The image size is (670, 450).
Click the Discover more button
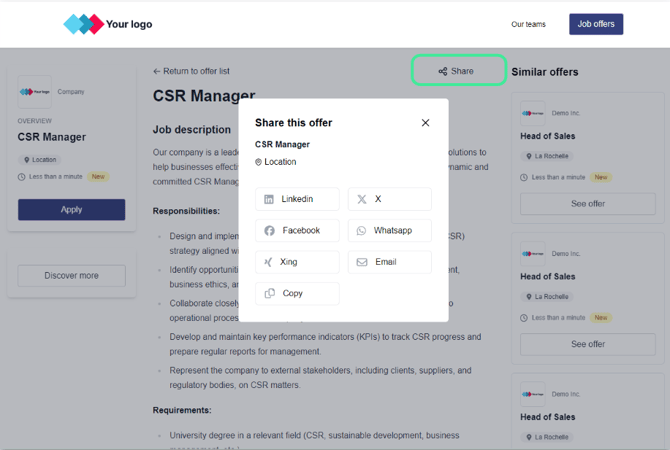(x=71, y=275)
